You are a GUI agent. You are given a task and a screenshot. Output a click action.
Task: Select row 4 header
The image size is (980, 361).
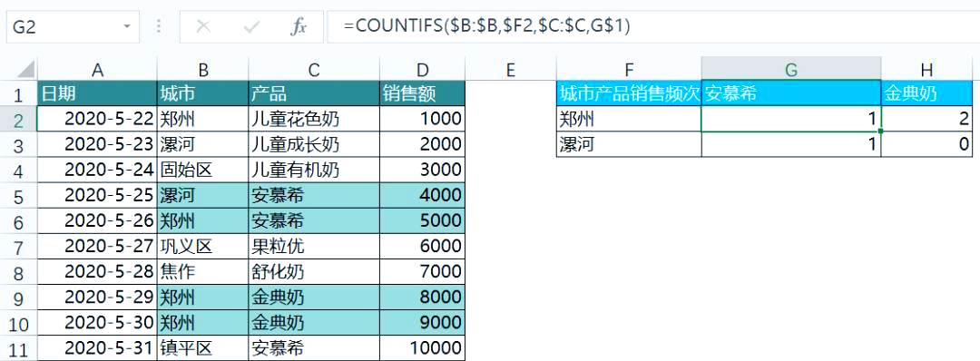click(18, 170)
